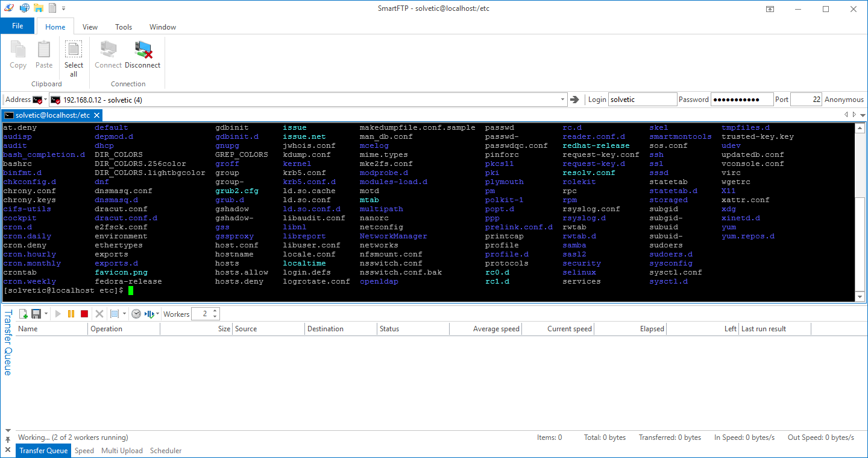This screenshot has height=458, width=868.
Task: Switch to the Multi Upload tab
Action: click(122, 451)
